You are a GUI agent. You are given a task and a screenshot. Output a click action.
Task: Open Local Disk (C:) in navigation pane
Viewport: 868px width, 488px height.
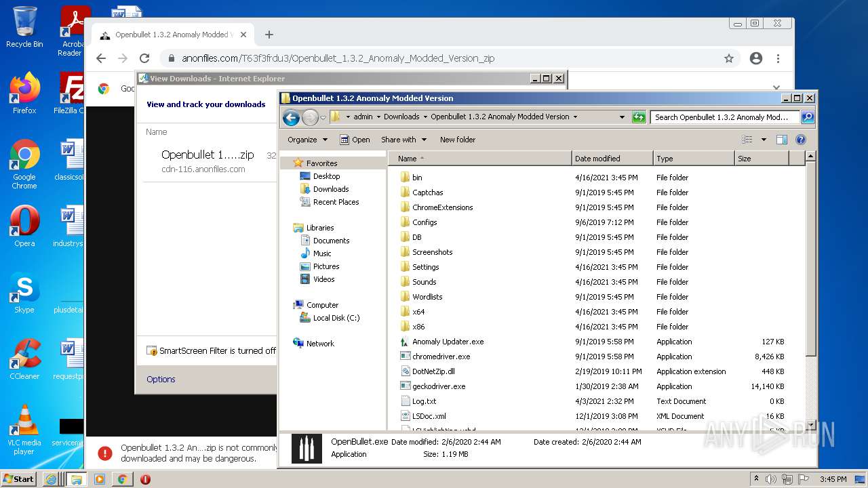tap(336, 318)
